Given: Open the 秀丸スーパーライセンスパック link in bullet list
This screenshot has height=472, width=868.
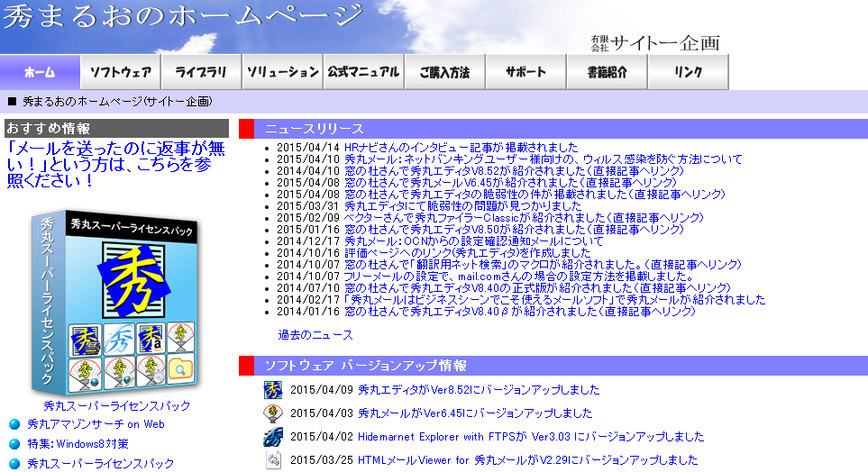Looking at the screenshot, I should coord(101,463).
